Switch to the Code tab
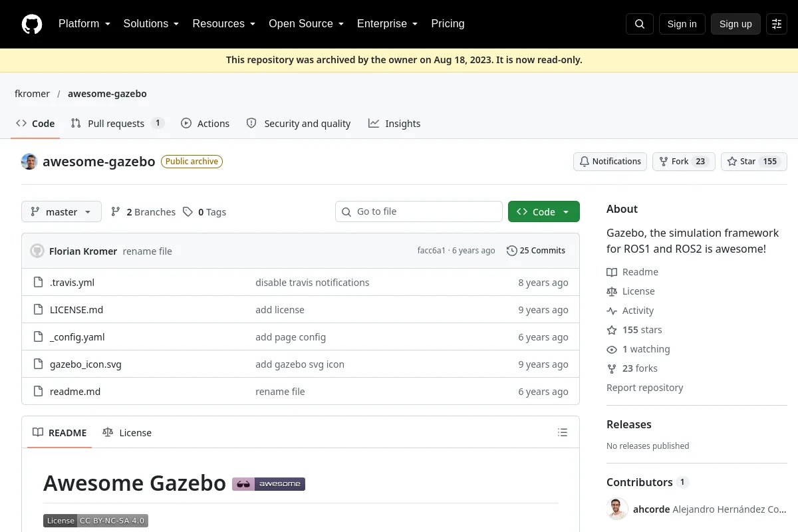This screenshot has width=798, height=532. pos(35,124)
